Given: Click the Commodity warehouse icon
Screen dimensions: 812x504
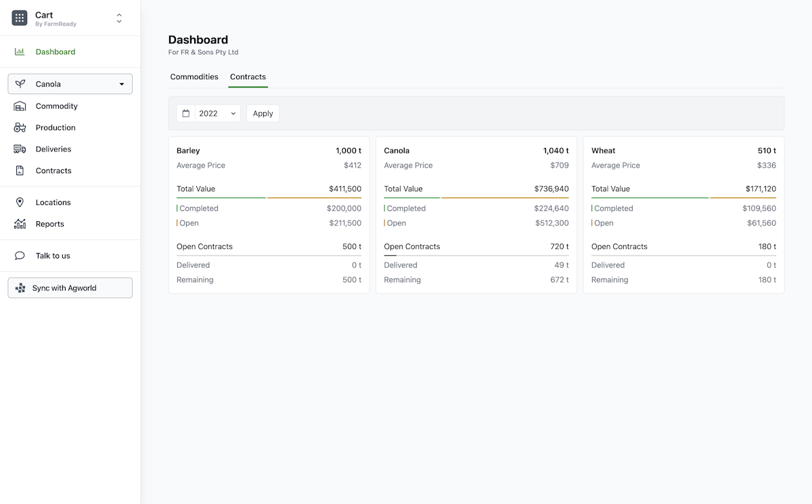Looking at the screenshot, I should pos(20,106).
